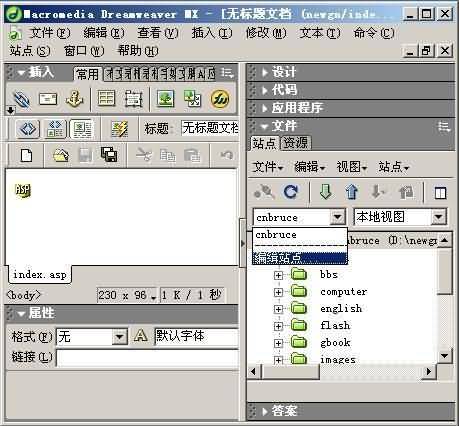Toggle Live Data view lightning icon
The width and height of the screenshot is (459, 426).
coord(119,129)
